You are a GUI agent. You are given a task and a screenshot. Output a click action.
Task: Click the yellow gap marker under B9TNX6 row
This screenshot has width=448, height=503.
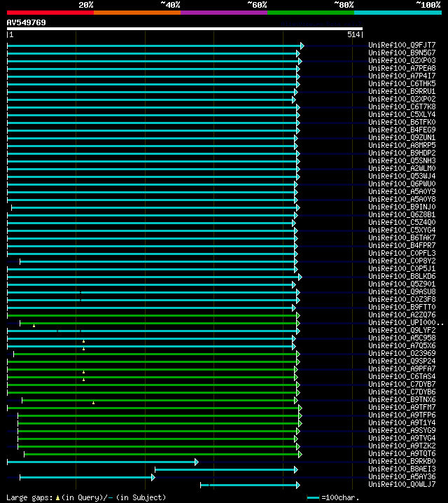tap(93, 403)
